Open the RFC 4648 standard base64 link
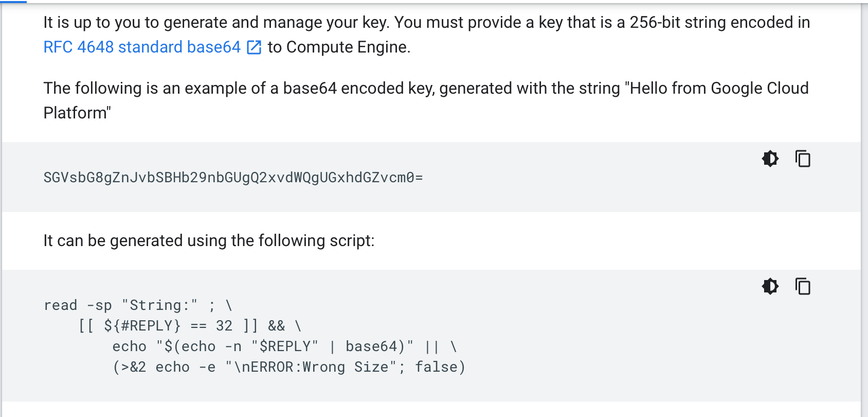 pyautogui.click(x=142, y=47)
